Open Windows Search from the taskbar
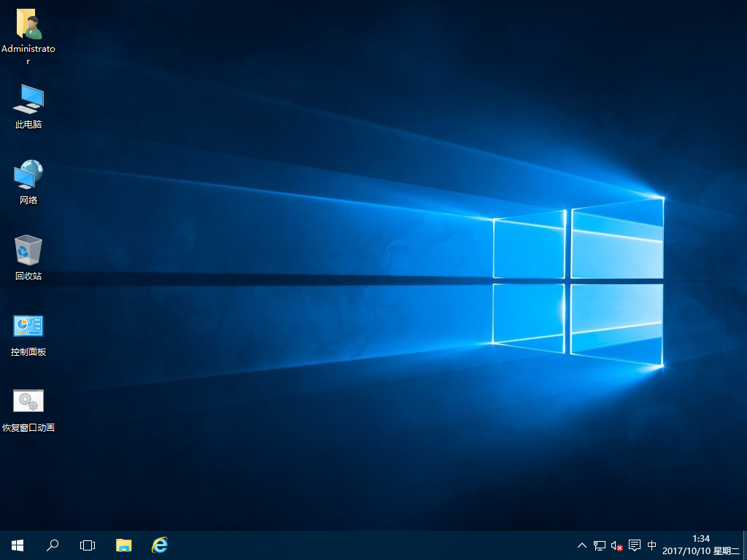This screenshot has width=747, height=560. point(53,545)
